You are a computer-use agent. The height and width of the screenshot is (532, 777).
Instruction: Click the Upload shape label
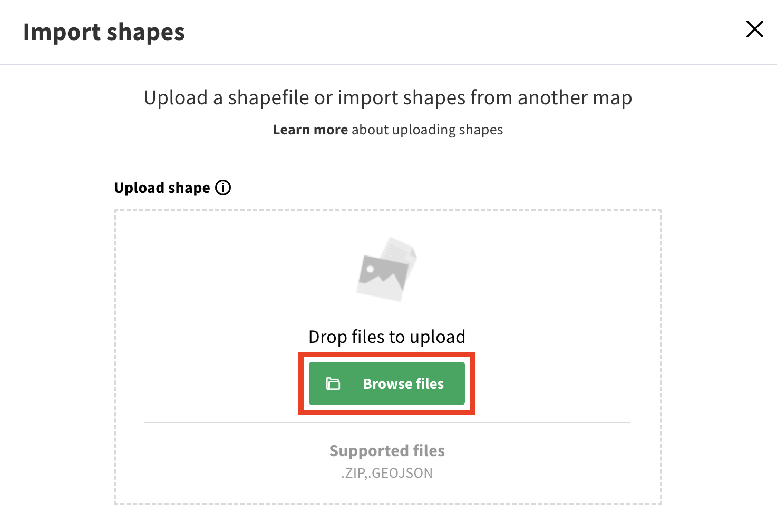pos(162,188)
